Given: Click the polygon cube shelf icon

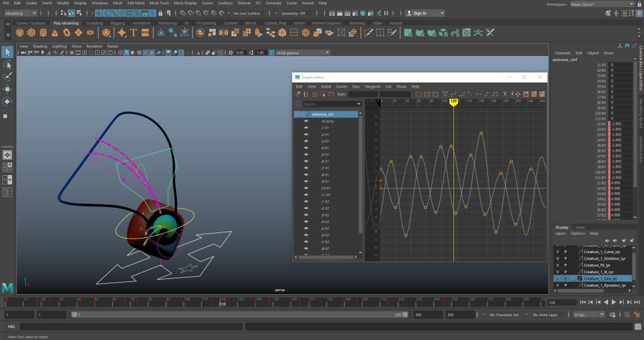Looking at the screenshot, I should [33, 33].
